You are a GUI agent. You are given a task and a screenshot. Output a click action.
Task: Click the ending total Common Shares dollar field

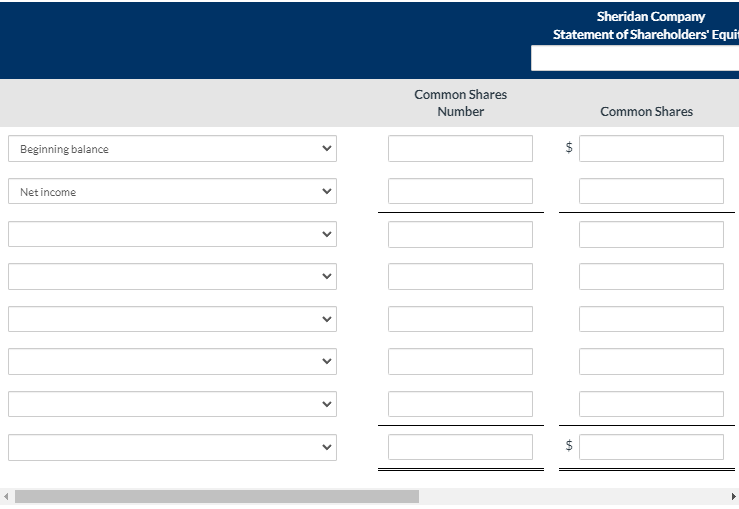651,447
